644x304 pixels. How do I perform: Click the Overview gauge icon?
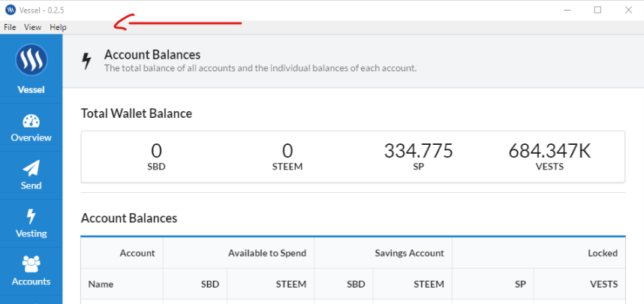(x=32, y=122)
